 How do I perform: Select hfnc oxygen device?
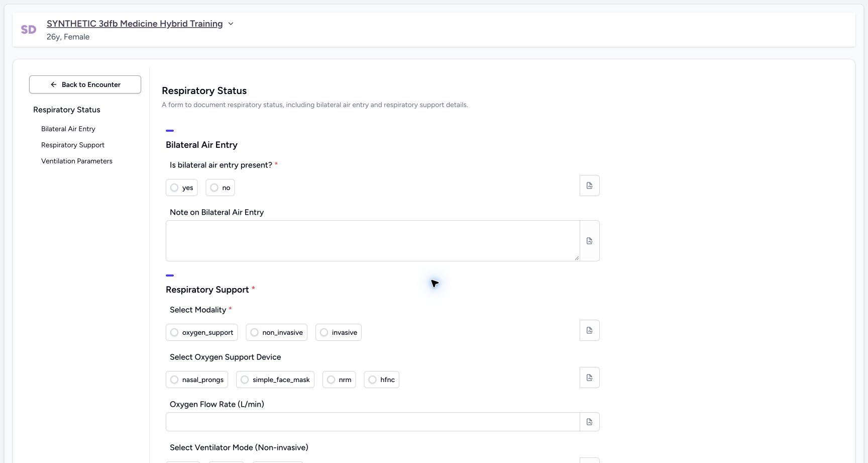point(382,380)
